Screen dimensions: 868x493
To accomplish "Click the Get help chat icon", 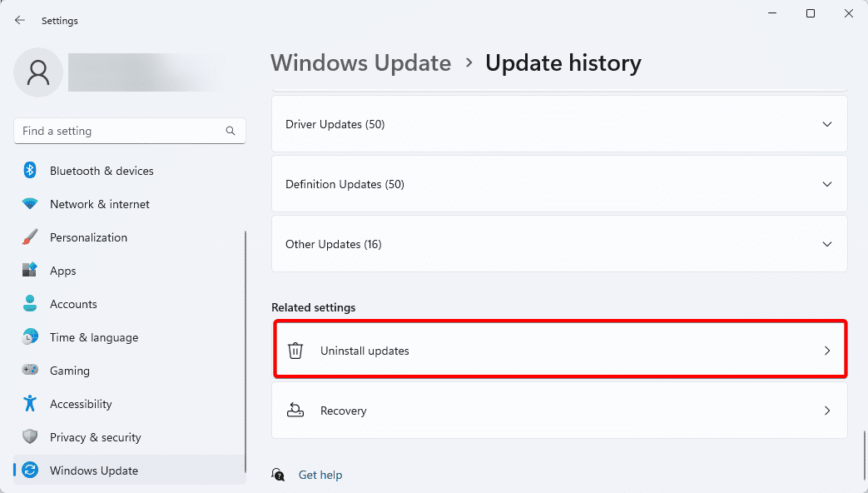I will coord(278,475).
